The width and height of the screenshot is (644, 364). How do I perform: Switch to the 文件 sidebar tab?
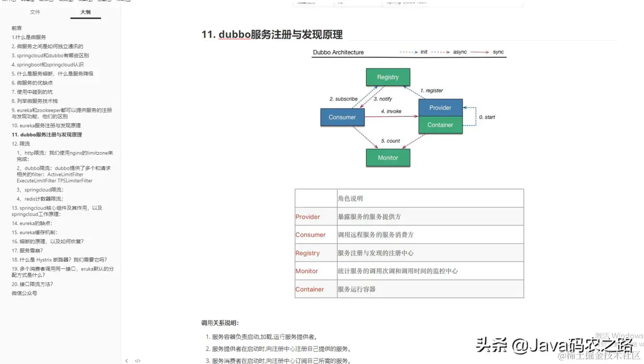click(x=35, y=12)
